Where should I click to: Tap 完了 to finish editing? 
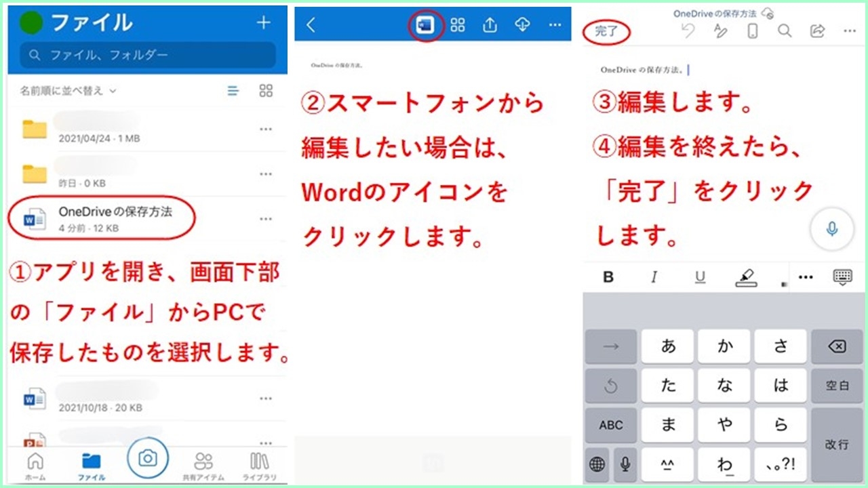click(606, 31)
